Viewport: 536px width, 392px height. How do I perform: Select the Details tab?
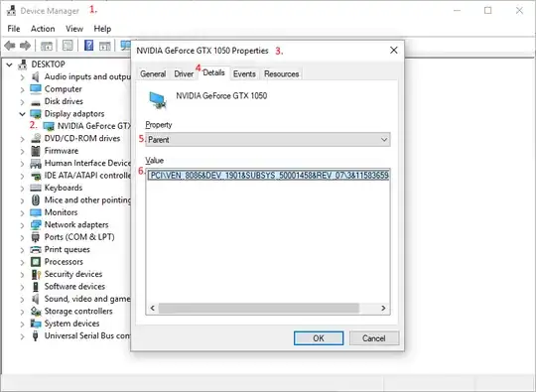pyautogui.click(x=213, y=72)
